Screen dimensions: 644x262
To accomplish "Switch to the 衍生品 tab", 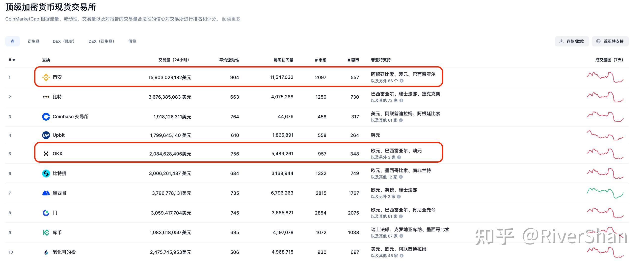I will [x=33, y=42].
